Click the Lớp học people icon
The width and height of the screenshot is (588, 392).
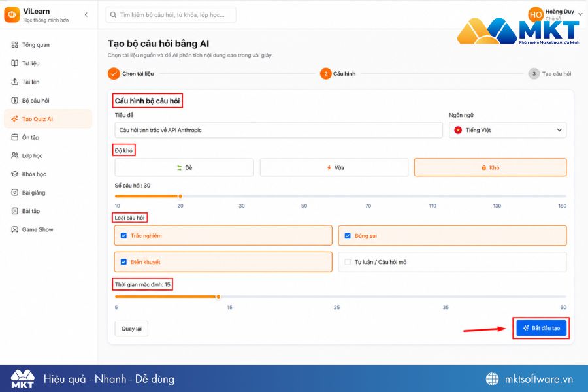pyautogui.click(x=14, y=155)
